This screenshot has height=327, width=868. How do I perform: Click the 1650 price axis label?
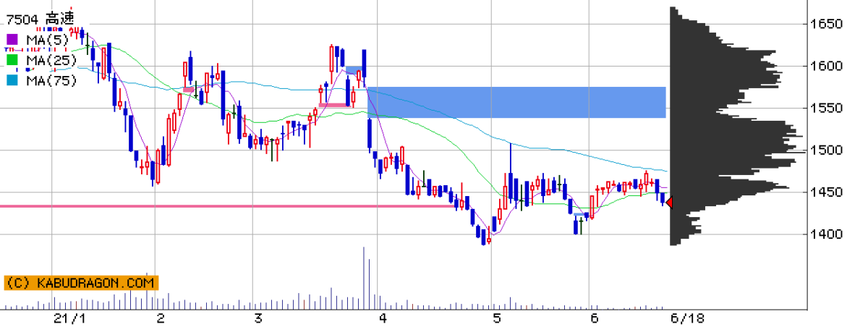click(825, 24)
